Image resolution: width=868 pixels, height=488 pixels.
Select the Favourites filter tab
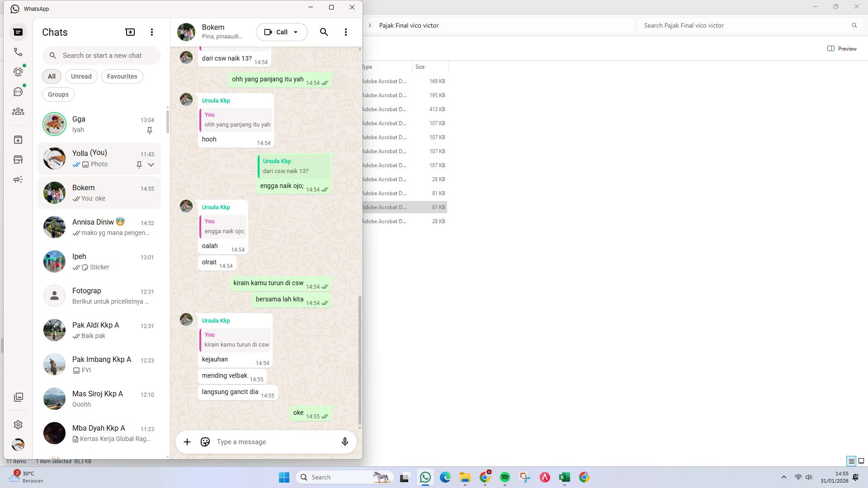click(x=122, y=76)
